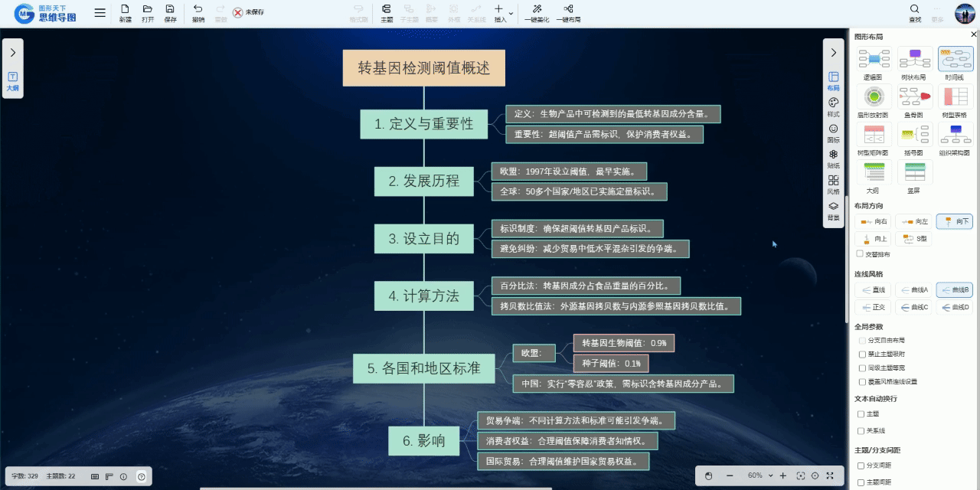Expand the left 大纲 panel with chevron
Screen dimensions: 980x490
[x=13, y=52]
